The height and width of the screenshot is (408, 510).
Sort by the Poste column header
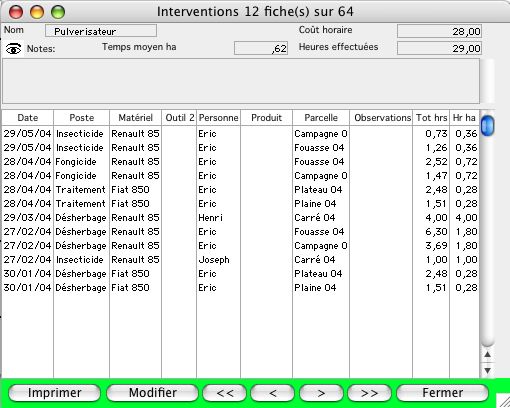(x=81, y=118)
